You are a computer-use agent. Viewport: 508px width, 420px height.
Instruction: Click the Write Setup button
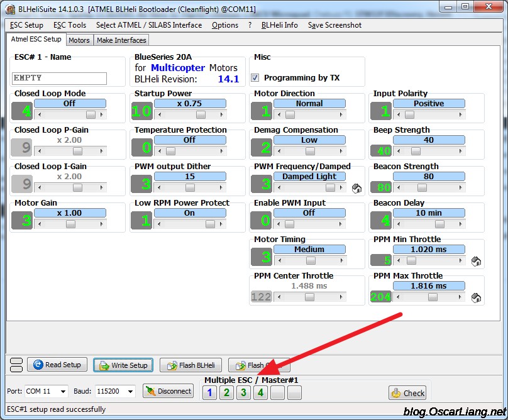pyautogui.click(x=123, y=365)
